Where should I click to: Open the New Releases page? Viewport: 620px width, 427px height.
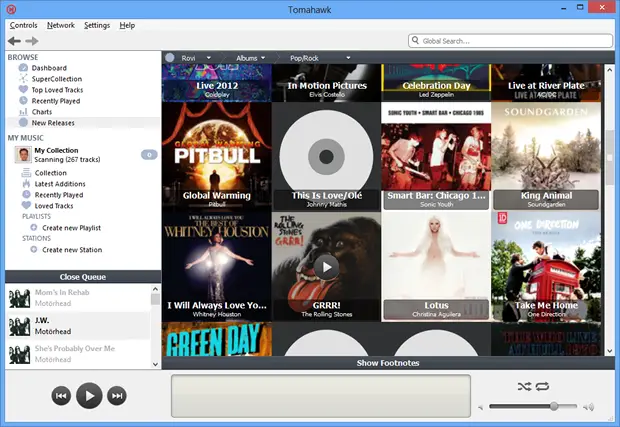tap(53, 123)
